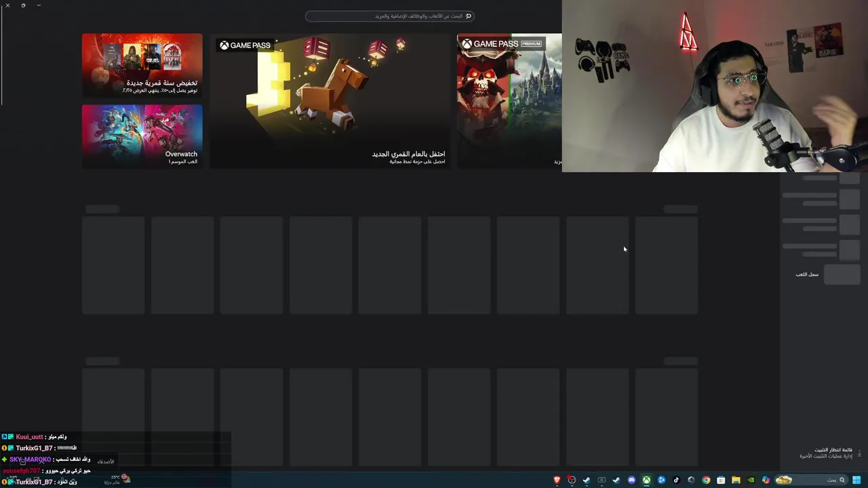Click the blue taskbar icon after Xbox
Screen dimensions: 868x488
point(661,480)
